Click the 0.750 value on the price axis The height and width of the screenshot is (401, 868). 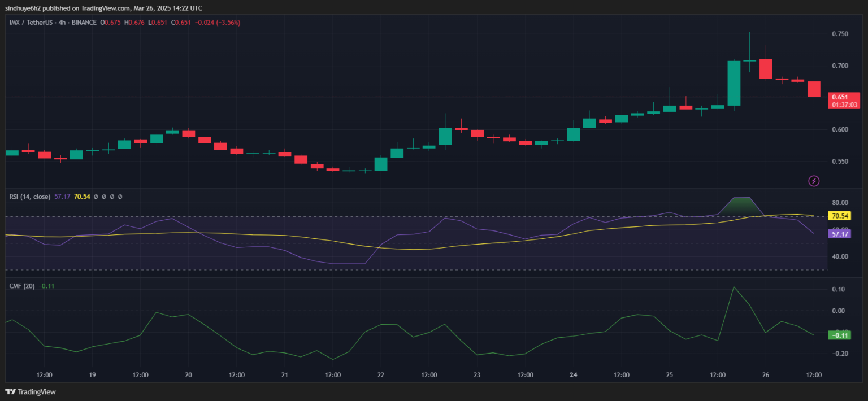839,33
